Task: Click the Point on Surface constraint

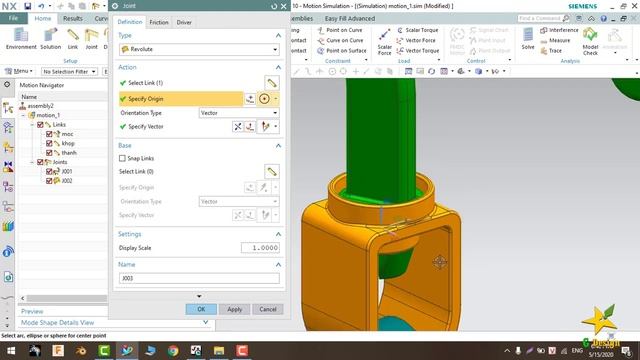Action: [342, 51]
